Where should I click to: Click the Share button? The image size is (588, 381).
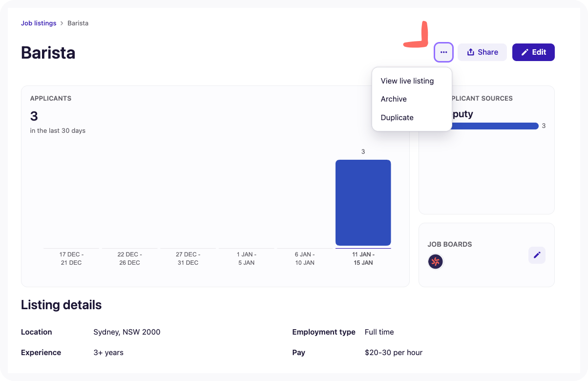(x=482, y=52)
